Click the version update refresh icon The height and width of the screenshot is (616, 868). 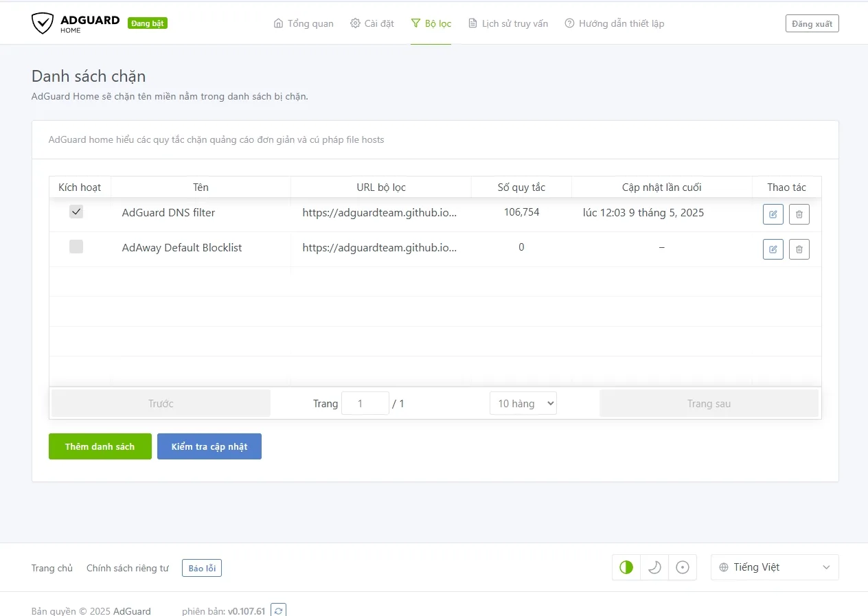tap(278, 611)
